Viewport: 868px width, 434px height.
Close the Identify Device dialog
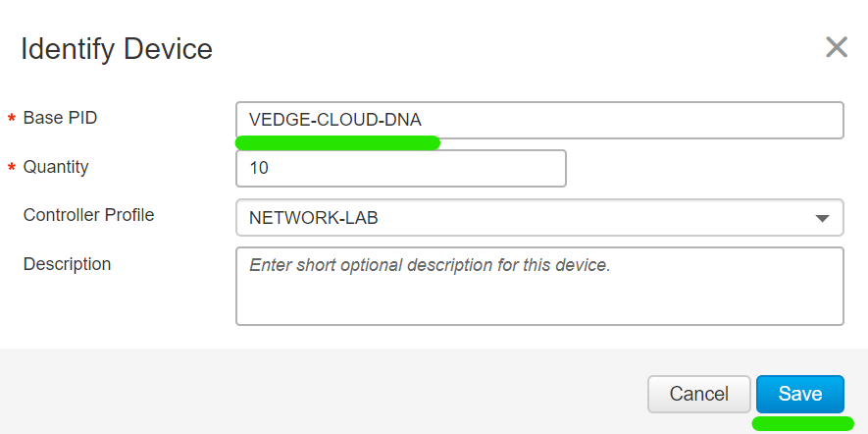pos(837,47)
